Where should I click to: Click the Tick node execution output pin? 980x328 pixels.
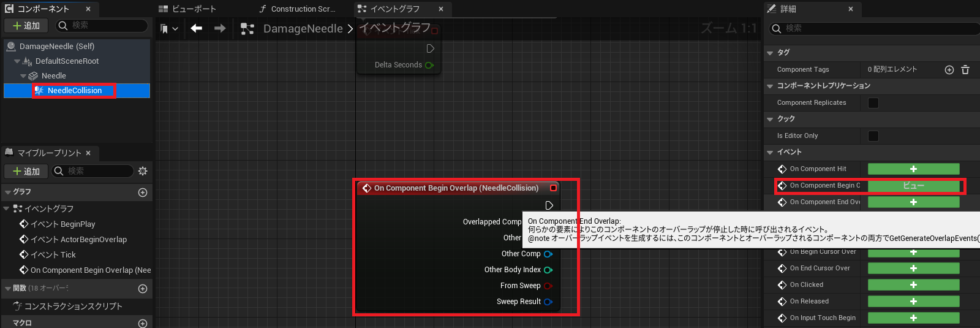click(430, 48)
